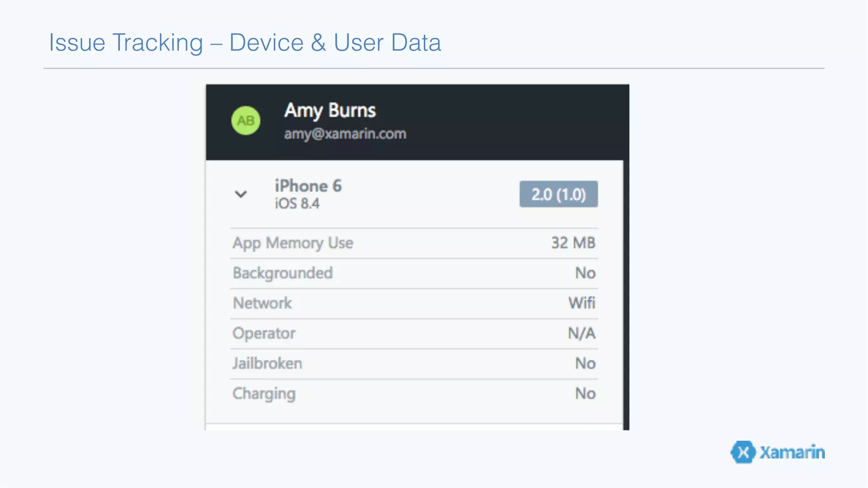Click the green AB avatar icon
Viewport: 868px width, 488px height.
coord(246,121)
